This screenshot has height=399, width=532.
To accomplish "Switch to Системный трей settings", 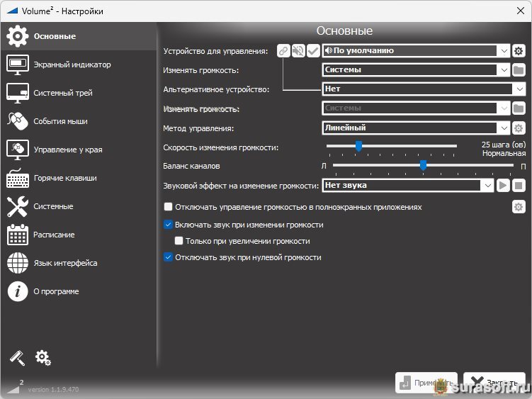I will tap(79, 93).
